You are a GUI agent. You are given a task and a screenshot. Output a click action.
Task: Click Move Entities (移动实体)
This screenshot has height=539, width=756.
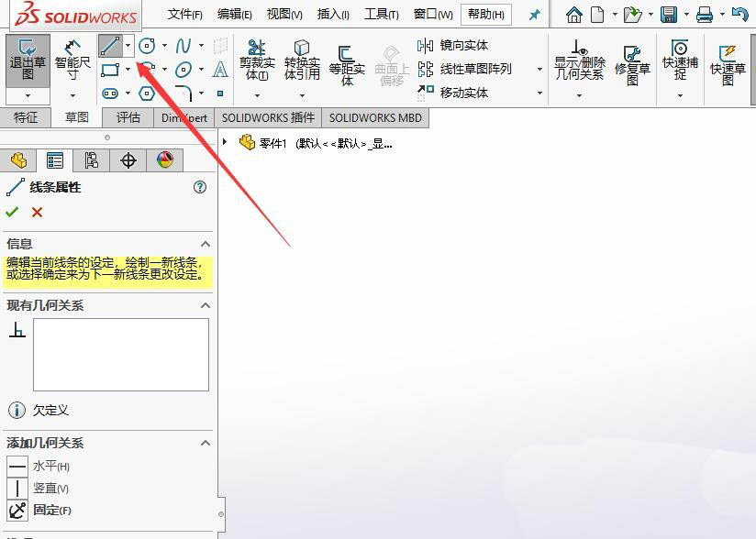tap(452, 92)
